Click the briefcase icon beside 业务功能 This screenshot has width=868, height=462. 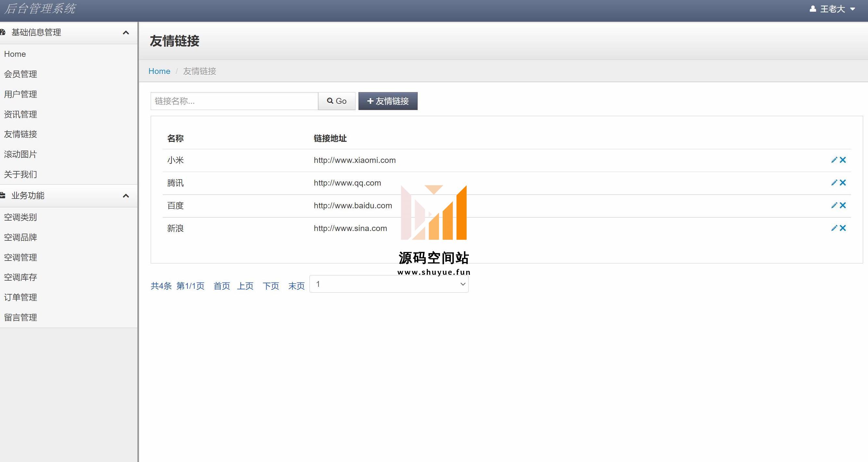2,195
